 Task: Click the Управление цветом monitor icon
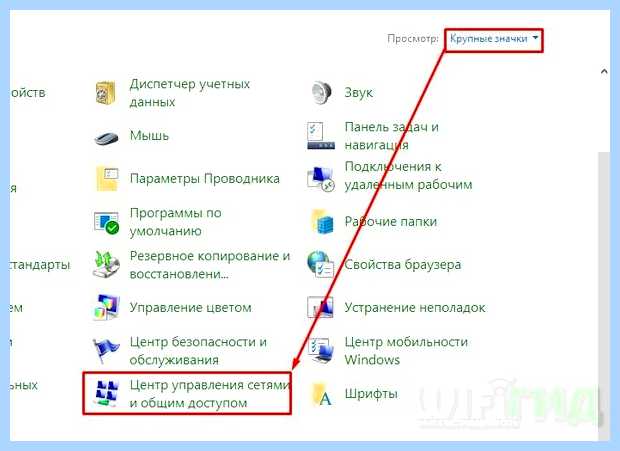click(x=106, y=307)
